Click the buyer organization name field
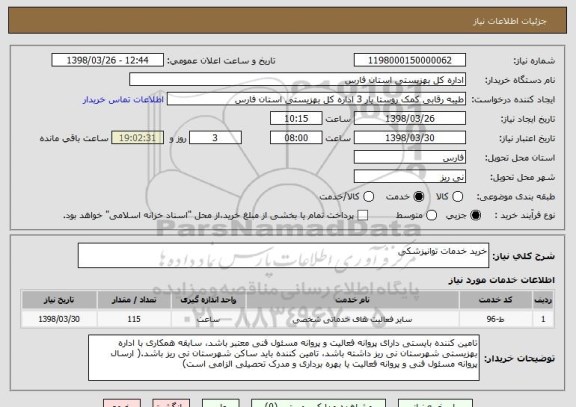576x407 pixels. pos(298,80)
